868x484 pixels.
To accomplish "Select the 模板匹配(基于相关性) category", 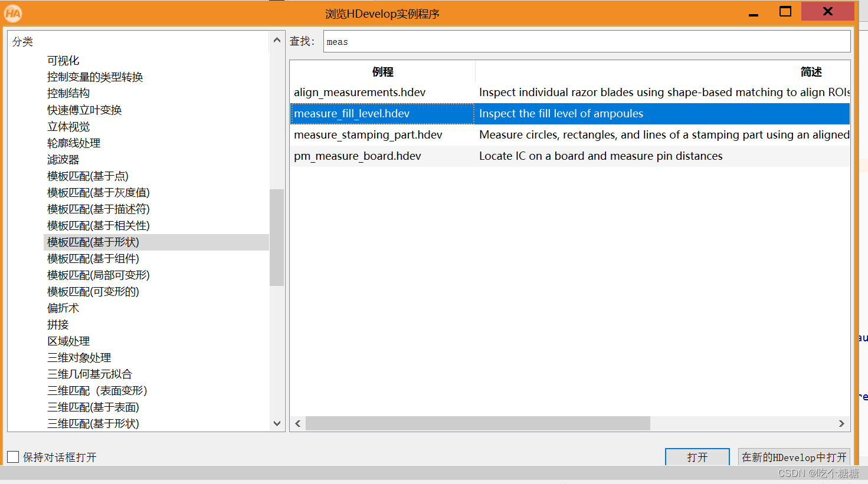I will tap(98, 225).
